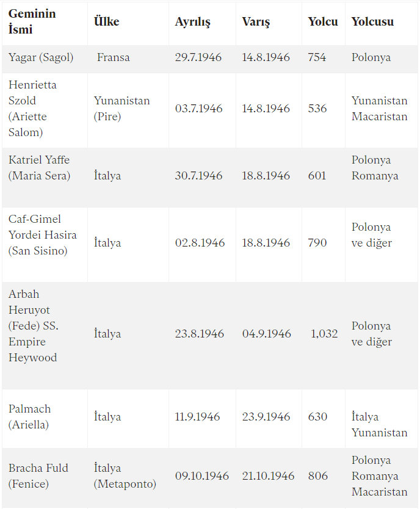Select the Yolcusu column header
The height and width of the screenshot is (509, 420).
coord(372,21)
